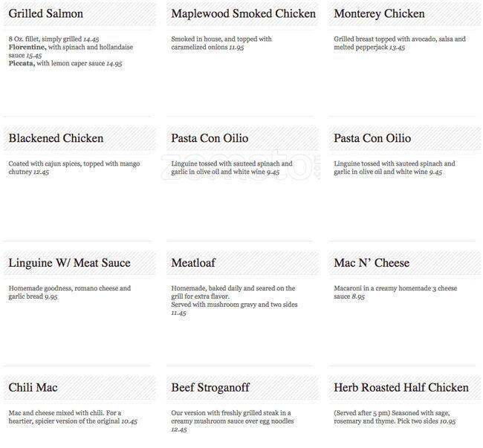
Task: Click the 15.45 Florentine salmon price
Action: (34, 56)
